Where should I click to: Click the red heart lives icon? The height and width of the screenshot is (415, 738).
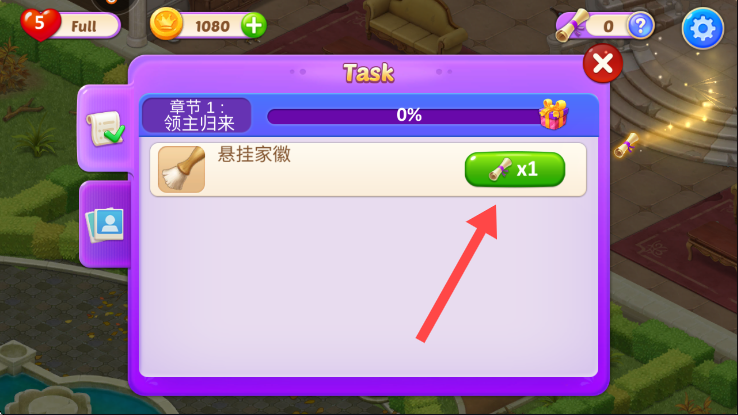pos(40,24)
